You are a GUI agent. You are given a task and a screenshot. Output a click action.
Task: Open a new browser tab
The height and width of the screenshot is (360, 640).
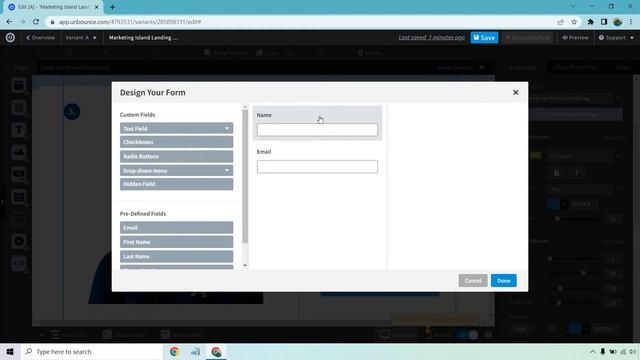112,7
